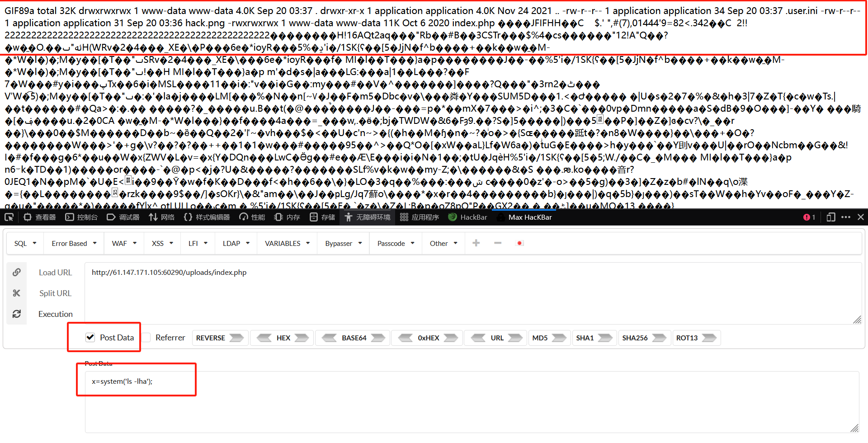Open the 存储 storage tab
The width and height of the screenshot is (868, 443).
tap(322, 217)
